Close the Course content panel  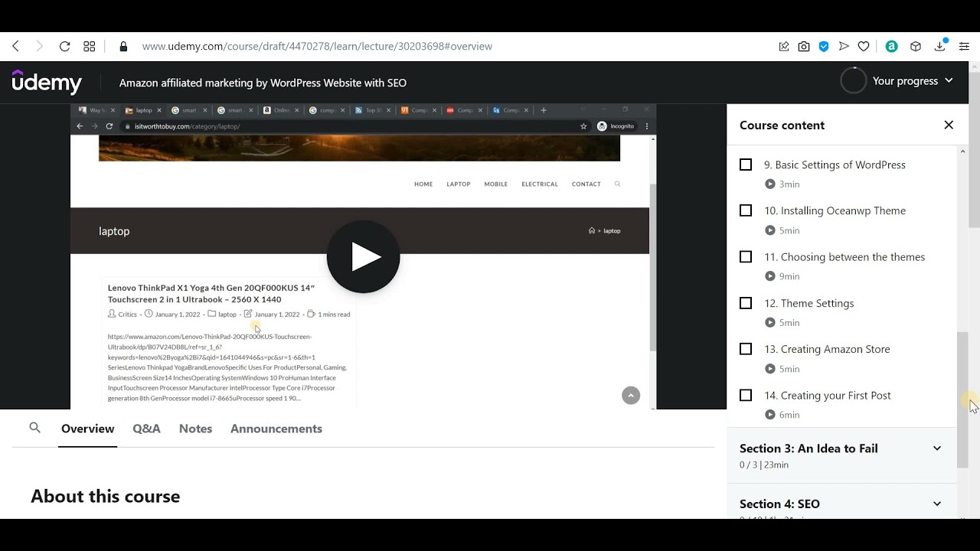point(949,125)
